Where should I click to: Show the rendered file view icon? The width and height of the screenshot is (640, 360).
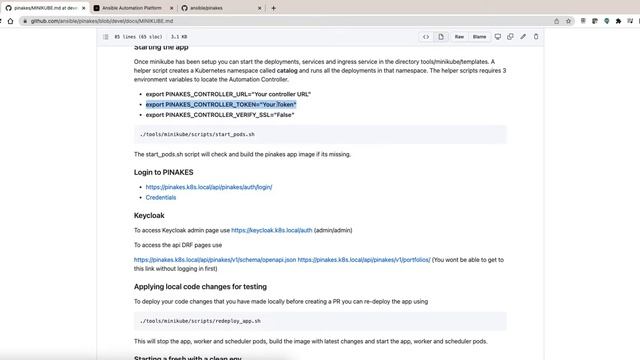pyautogui.click(x=441, y=37)
